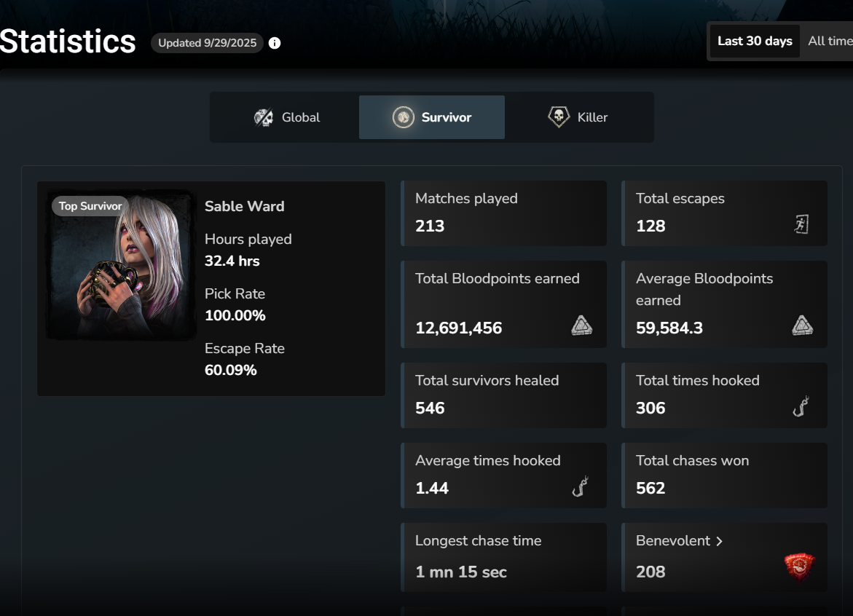Open the Survivor statistics tab

pos(432,117)
